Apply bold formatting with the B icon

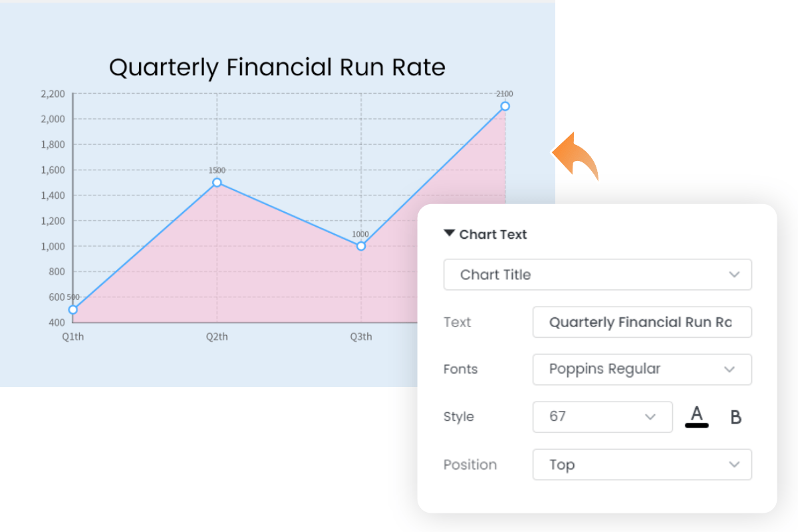tap(734, 417)
